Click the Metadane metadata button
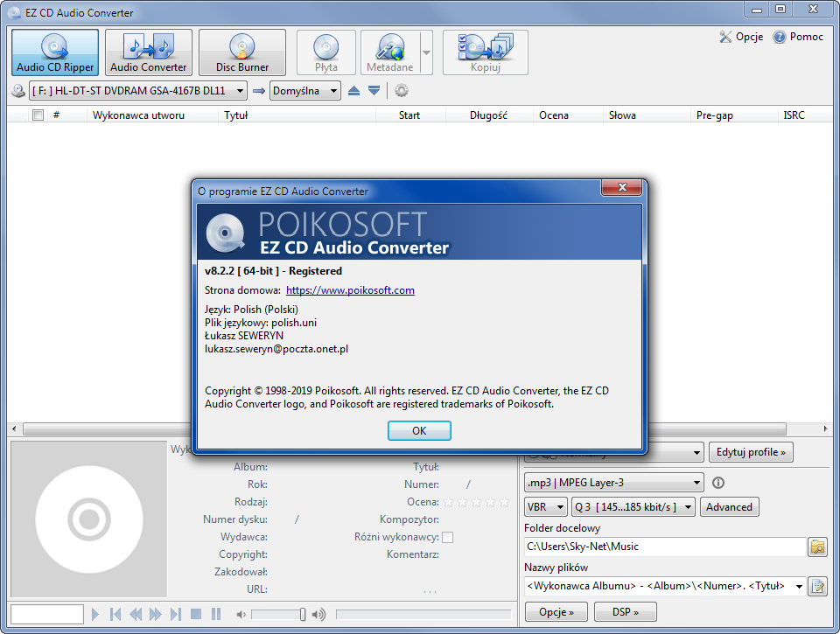This screenshot has width=840, height=634. (x=390, y=52)
